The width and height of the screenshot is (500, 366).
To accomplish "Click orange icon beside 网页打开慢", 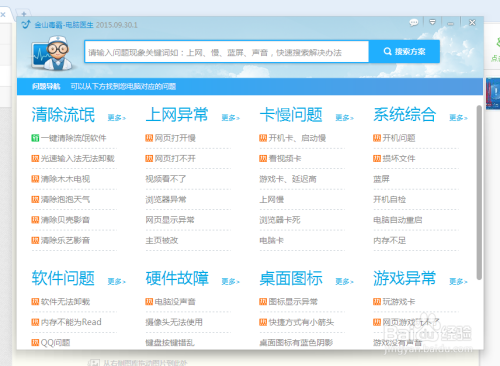I will (x=149, y=138).
